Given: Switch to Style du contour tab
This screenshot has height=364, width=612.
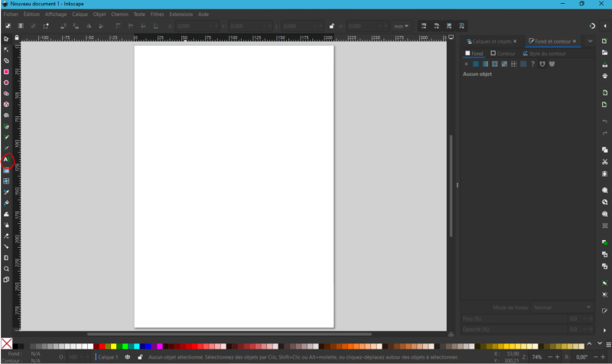Looking at the screenshot, I should (545, 54).
